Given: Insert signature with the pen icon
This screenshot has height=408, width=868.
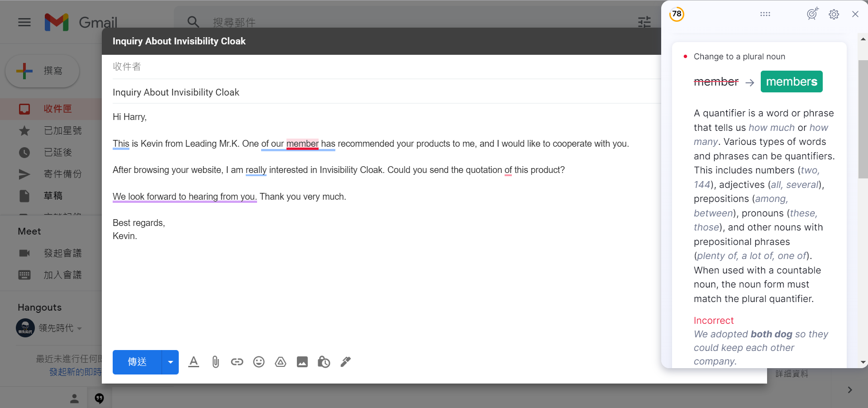Looking at the screenshot, I should coord(346,362).
